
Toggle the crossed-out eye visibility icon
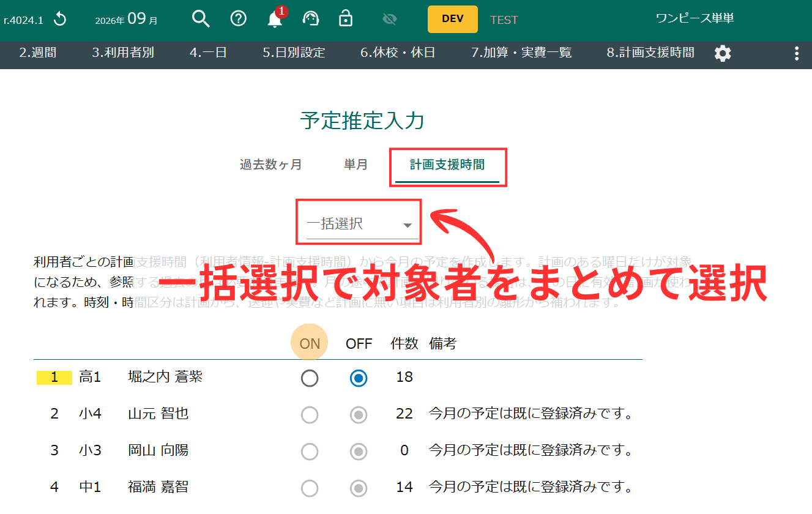tap(389, 20)
